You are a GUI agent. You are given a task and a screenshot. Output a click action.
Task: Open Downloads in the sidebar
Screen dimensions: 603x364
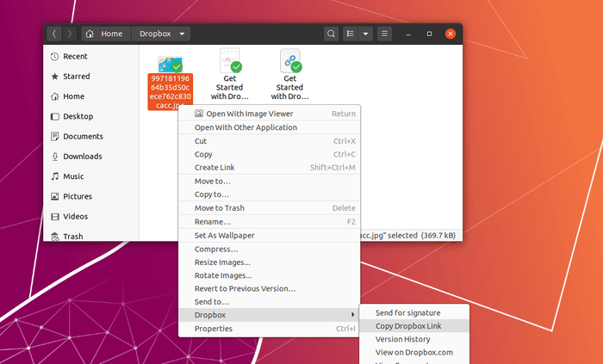pyautogui.click(x=91, y=157)
